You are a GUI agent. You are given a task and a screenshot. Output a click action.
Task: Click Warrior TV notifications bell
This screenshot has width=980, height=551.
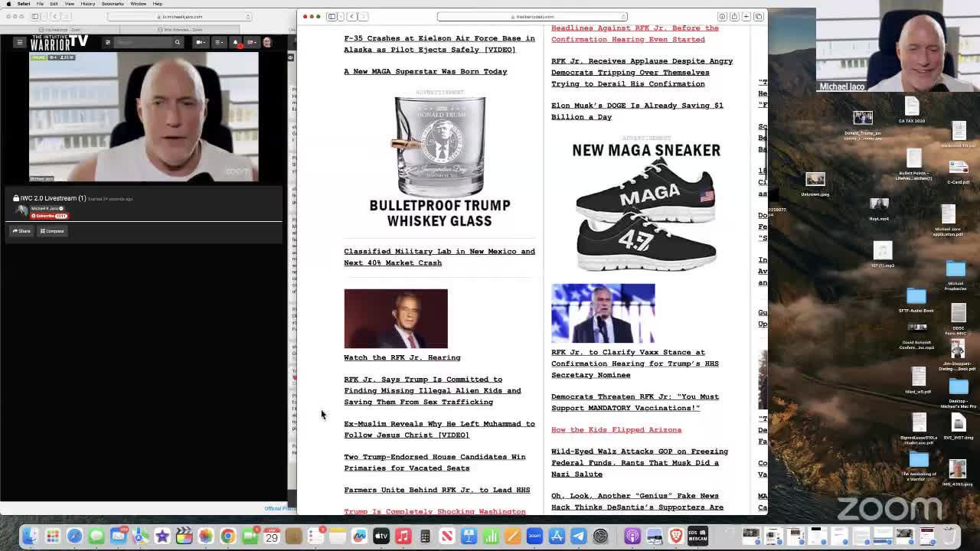click(235, 42)
